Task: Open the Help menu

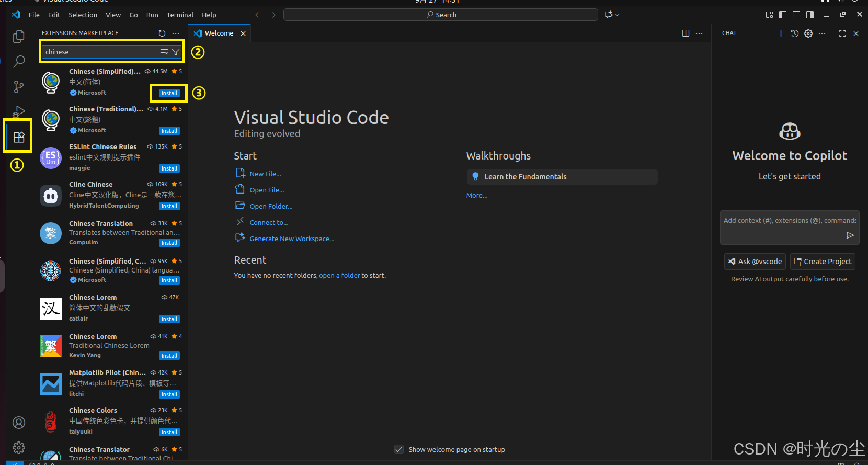Action: coord(209,15)
